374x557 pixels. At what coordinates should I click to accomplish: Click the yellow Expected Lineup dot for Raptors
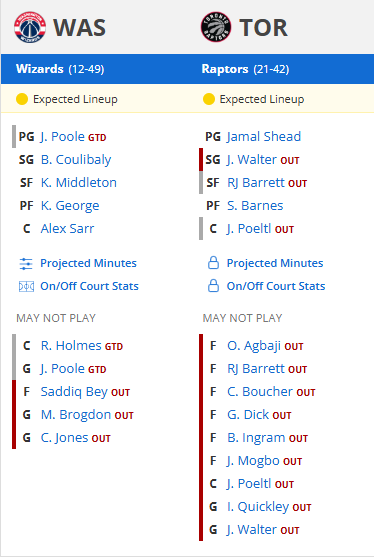click(x=209, y=99)
